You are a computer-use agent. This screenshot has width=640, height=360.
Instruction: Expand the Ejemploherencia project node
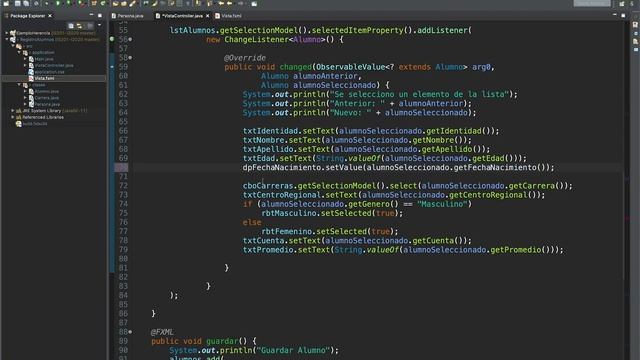pos(7,33)
